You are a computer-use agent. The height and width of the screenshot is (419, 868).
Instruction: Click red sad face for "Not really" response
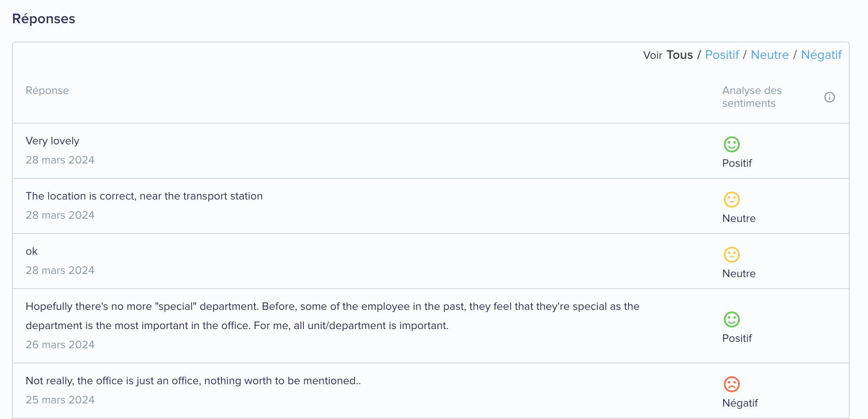pos(732,384)
